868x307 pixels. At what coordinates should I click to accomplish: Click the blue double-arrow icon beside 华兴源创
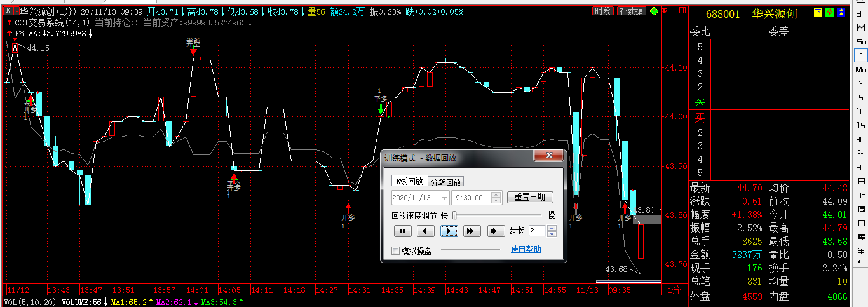pyautogui.click(x=841, y=12)
